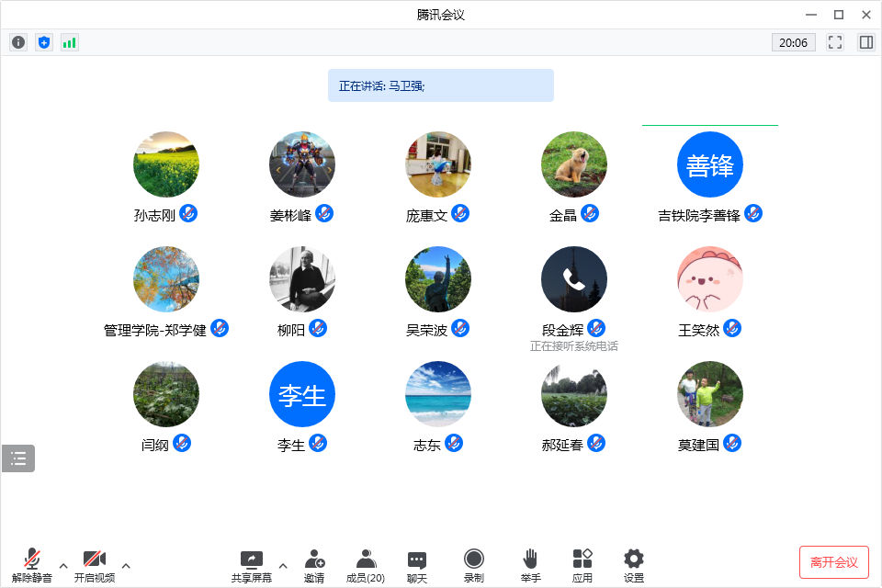This screenshot has height=588, width=882.
Task: Open Settings (设置) from bottom toolbar
Action: click(634, 565)
